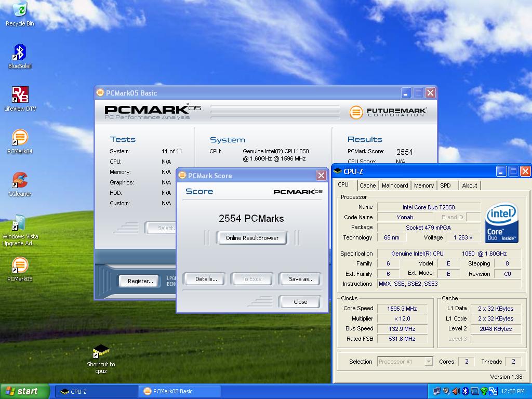Open the Mainboard tab in CPU-Z
The image size is (532, 399).
395,185
